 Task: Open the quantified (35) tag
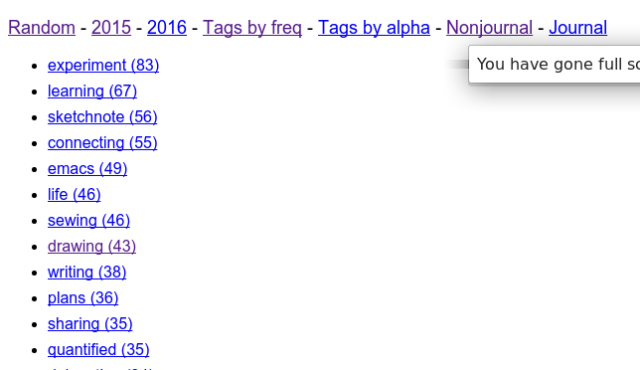point(98,350)
